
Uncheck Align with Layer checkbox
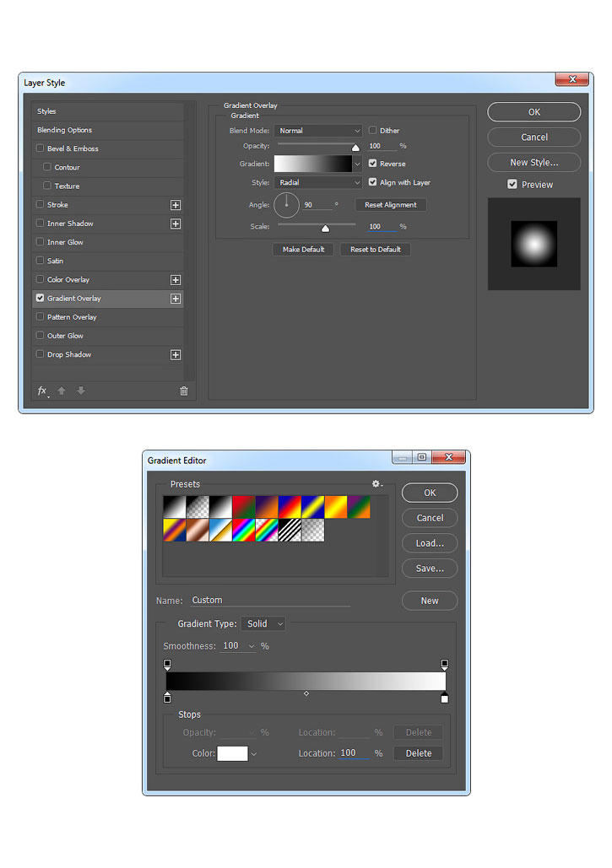[x=373, y=181]
